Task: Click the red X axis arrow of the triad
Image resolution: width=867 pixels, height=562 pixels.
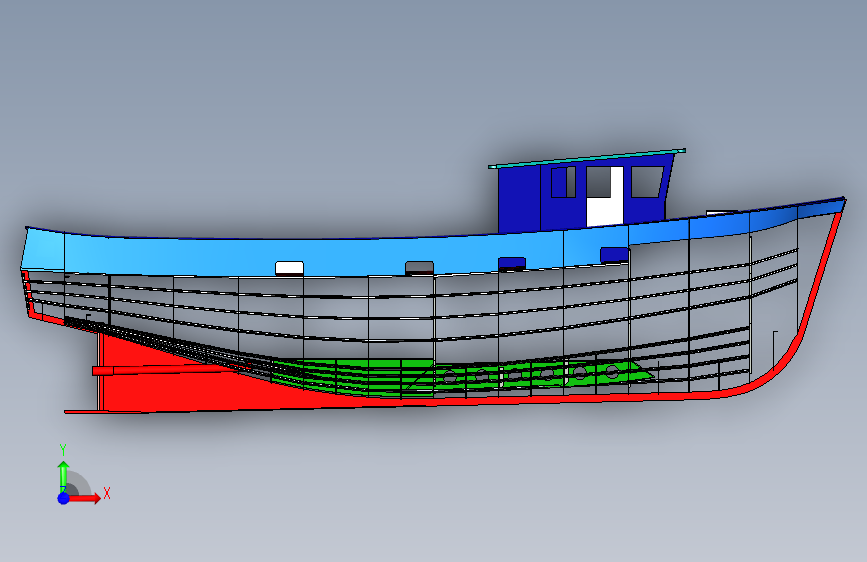Action: pyautogui.click(x=84, y=498)
